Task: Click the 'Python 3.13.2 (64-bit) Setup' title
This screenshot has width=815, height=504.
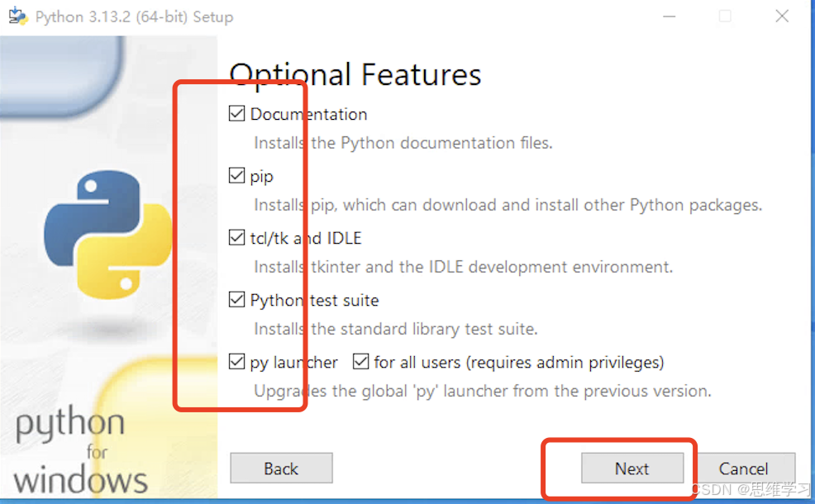Action: [x=134, y=17]
